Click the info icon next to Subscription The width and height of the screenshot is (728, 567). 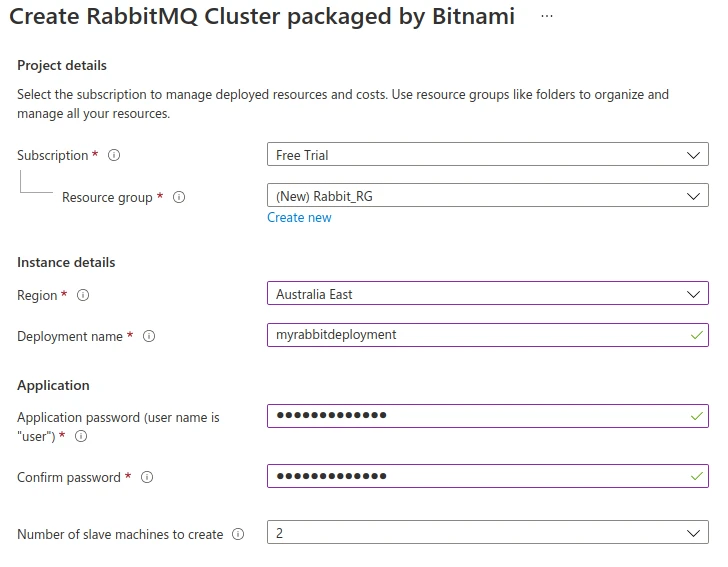tap(114, 156)
